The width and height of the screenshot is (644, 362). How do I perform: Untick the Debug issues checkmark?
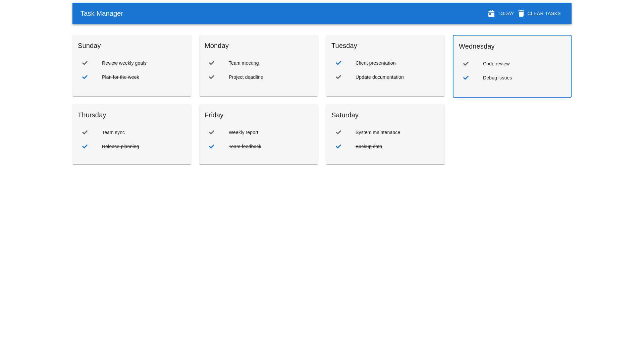point(466,78)
